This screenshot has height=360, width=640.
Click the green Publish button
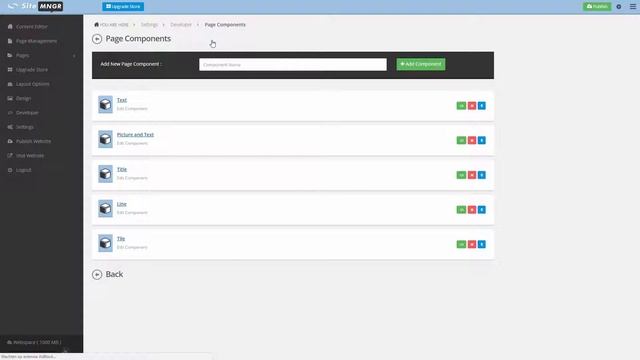point(597,7)
